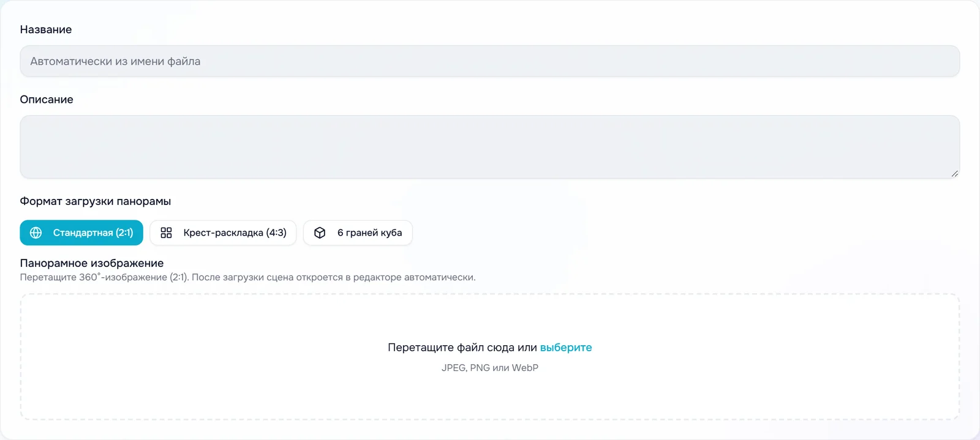Click the JPEG, PNG или WebP note
This screenshot has width=980, height=440.
(490, 368)
